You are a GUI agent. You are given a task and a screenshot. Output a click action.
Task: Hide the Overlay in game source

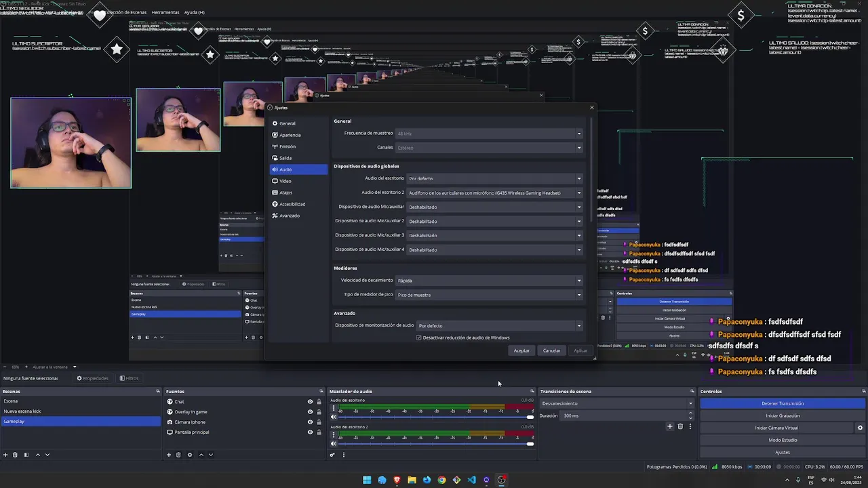(x=310, y=411)
